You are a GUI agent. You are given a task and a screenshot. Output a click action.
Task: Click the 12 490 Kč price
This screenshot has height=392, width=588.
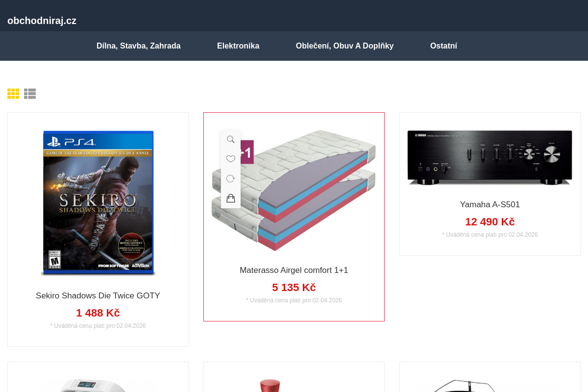tap(490, 222)
